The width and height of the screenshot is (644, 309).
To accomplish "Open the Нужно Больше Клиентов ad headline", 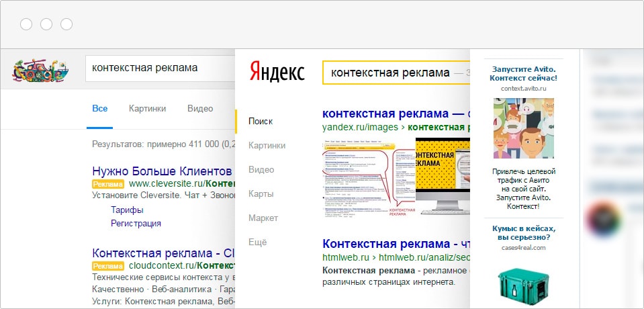I will [163, 171].
